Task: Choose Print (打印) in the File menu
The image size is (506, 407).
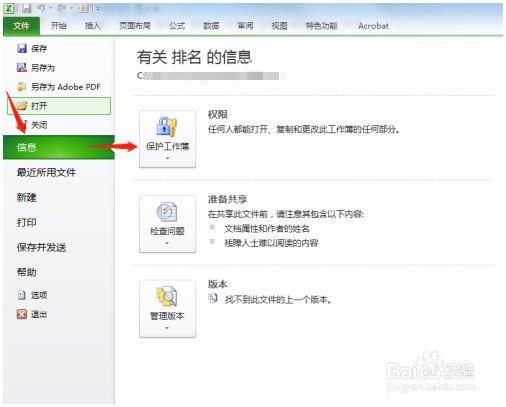Action: tap(27, 222)
